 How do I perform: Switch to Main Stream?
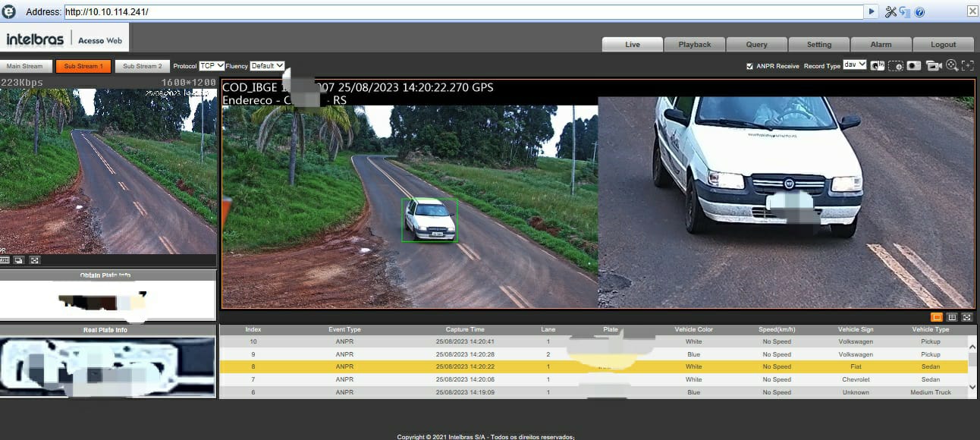(x=27, y=67)
